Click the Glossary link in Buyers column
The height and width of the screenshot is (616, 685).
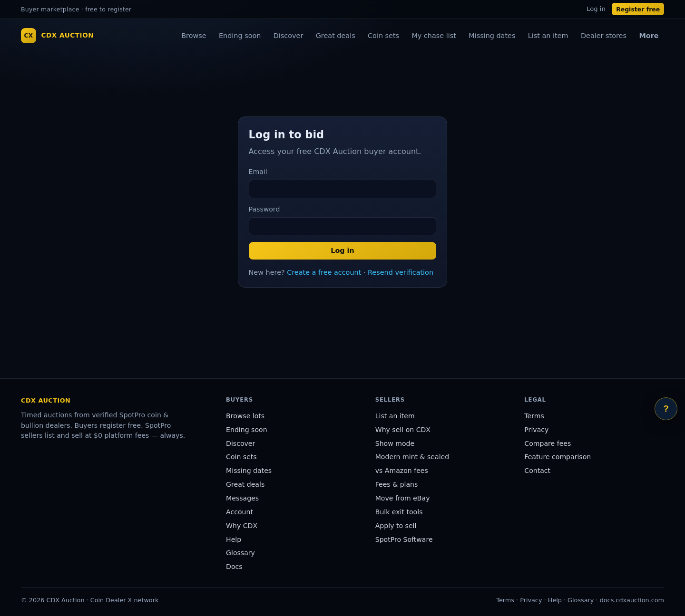(240, 553)
